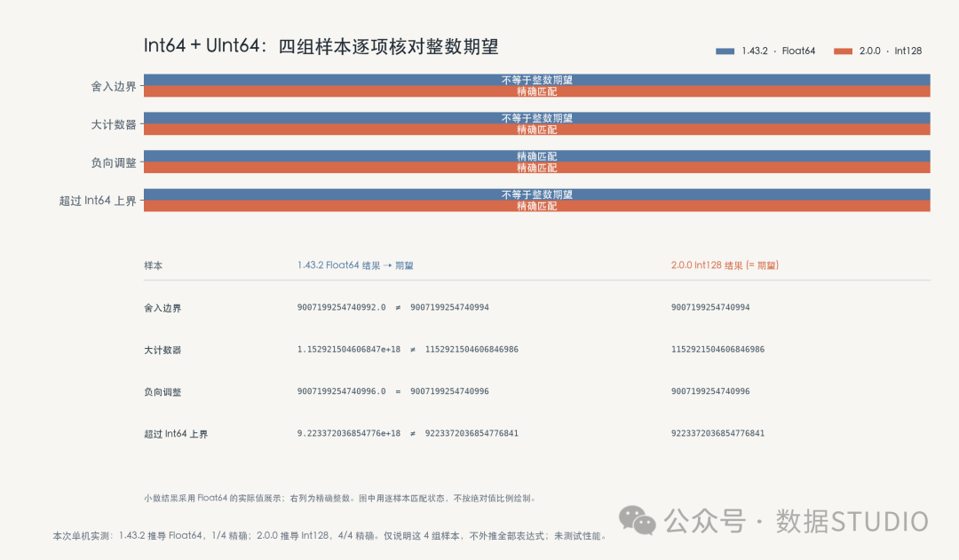
Task: Click the chart title "Int64 + UInt64：四组样本逐项核对整数期望"
Action: pyautogui.click(x=321, y=46)
